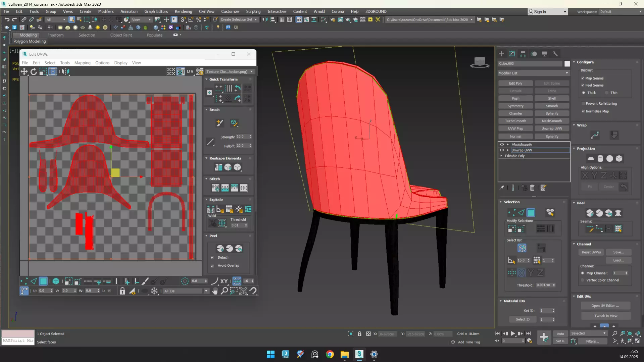The height and width of the screenshot is (362, 644).
Task: Open the Workspaces Default dropdown
Action: 621,12
